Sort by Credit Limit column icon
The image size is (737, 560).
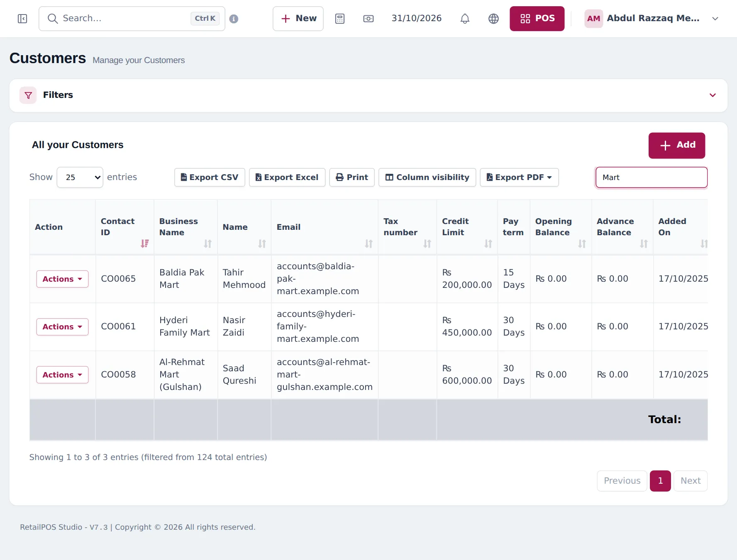click(x=488, y=243)
